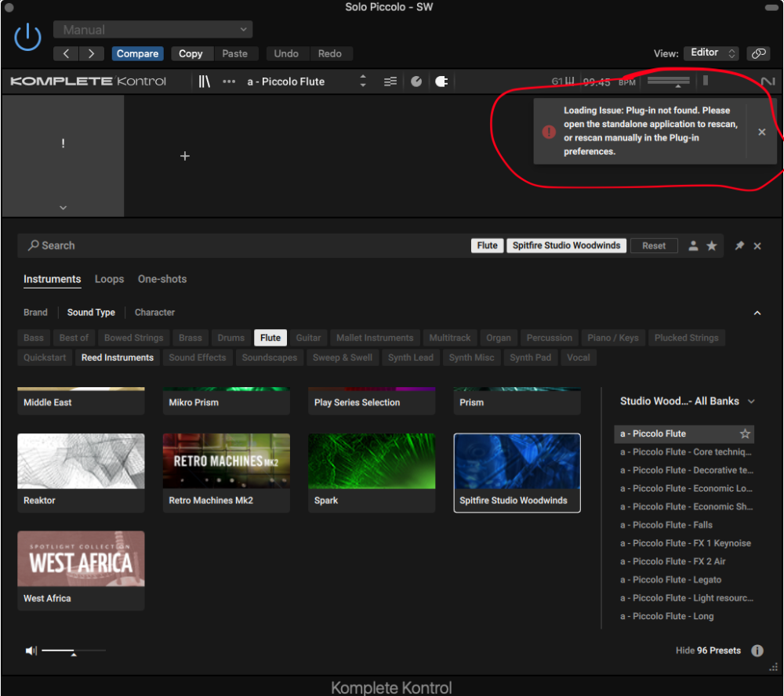Select the Middle East product tile
The width and height of the screenshot is (784, 696).
click(81, 401)
